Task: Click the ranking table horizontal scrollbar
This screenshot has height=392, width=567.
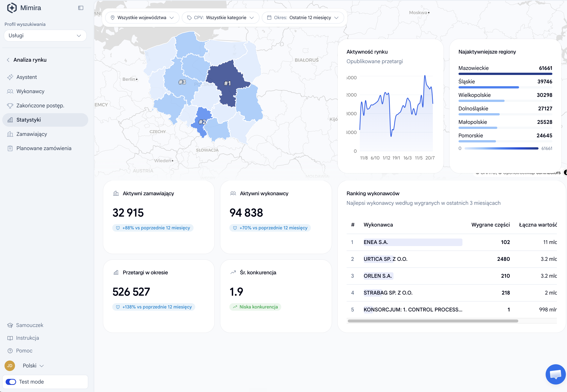Action: coord(433,321)
